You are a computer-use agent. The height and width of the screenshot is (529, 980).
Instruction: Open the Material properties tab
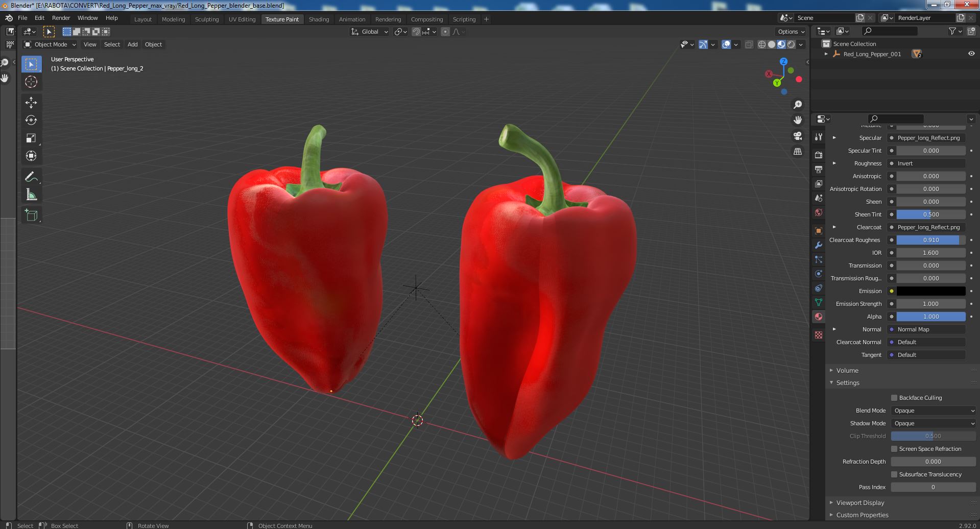tap(819, 317)
